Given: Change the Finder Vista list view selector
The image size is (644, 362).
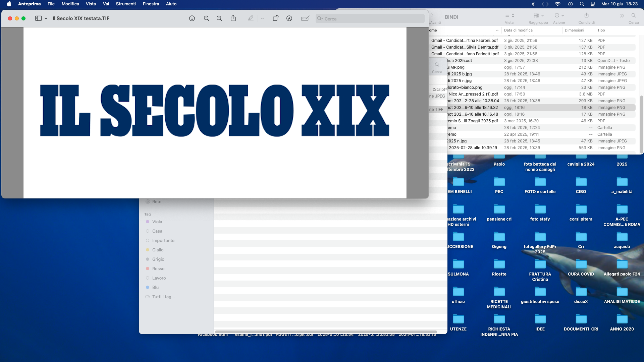Looking at the screenshot, I should pyautogui.click(x=509, y=15).
